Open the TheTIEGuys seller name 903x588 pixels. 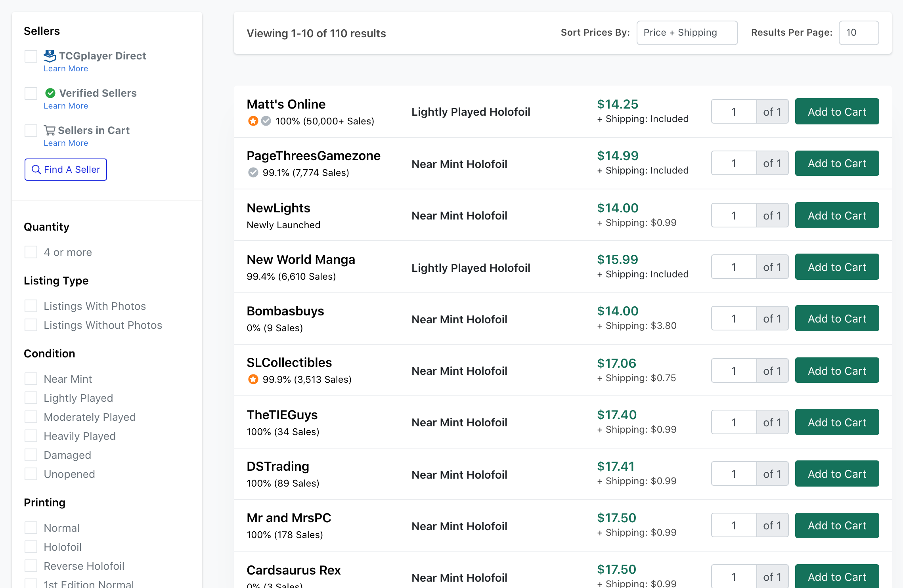click(x=282, y=415)
